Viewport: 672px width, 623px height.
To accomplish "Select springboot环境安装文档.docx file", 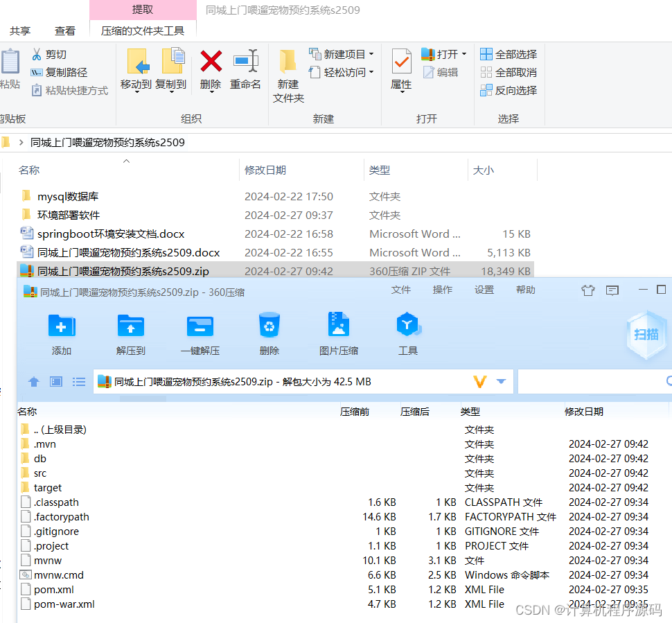I will (111, 234).
